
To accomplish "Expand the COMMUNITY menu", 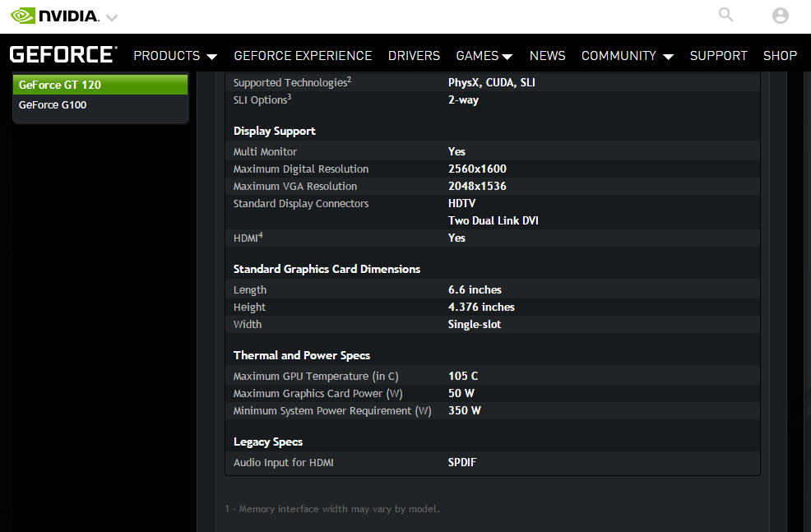I will [628, 56].
